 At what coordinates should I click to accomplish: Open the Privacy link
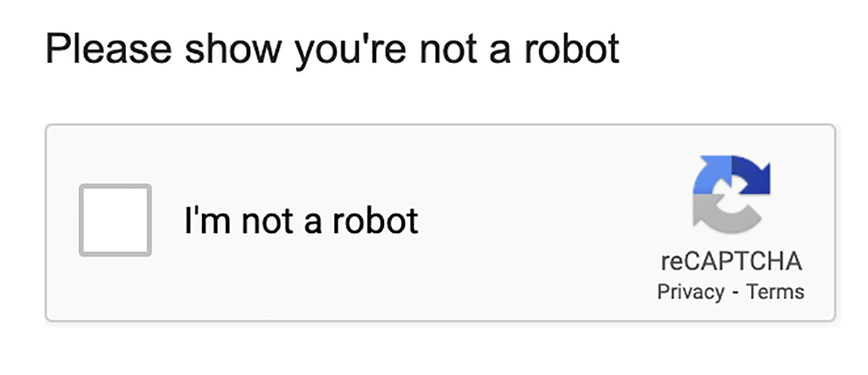[690, 292]
